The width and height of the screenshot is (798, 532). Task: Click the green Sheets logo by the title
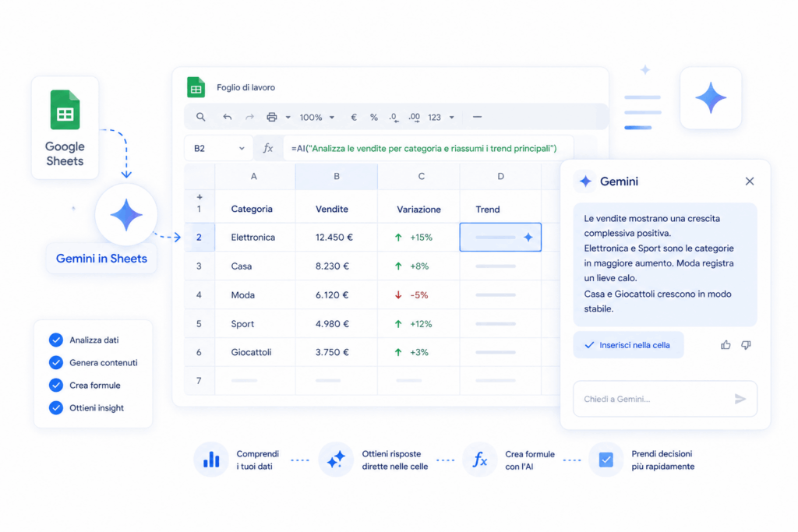(x=196, y=87)
